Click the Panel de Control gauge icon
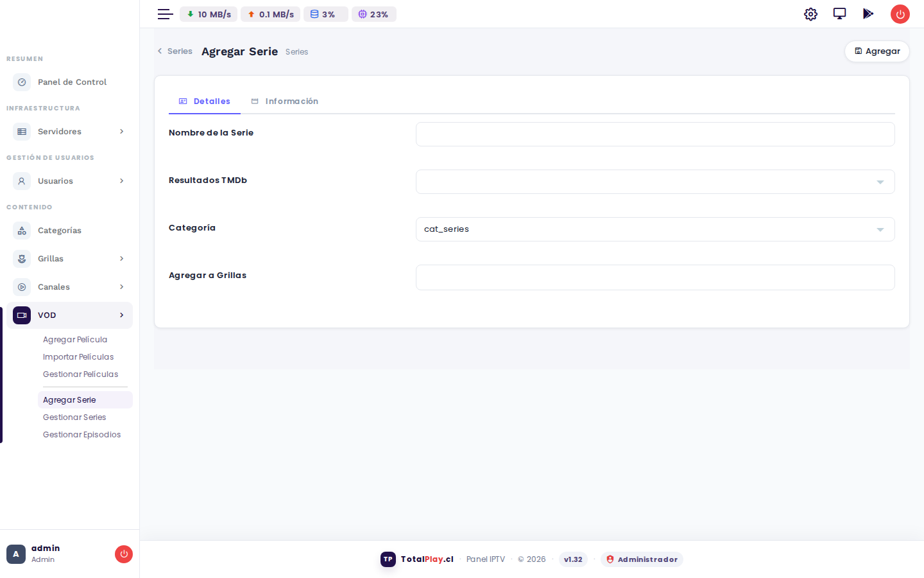 tap(22, 82)
